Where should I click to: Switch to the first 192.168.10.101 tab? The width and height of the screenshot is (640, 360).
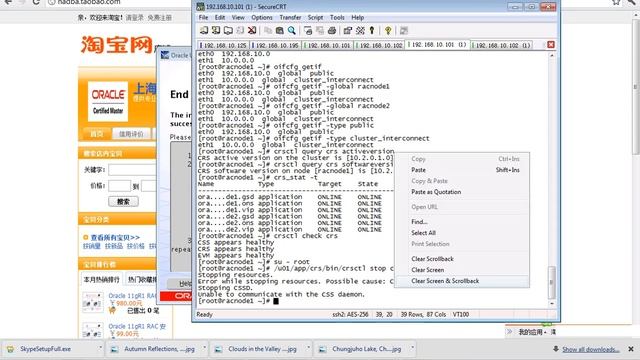(x=327, y=45)
